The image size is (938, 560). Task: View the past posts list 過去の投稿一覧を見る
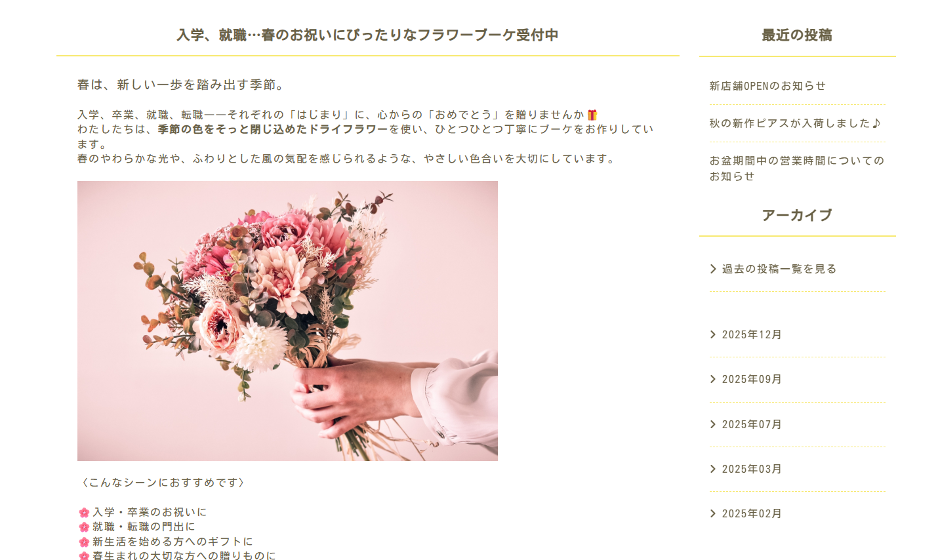[779, 269]
